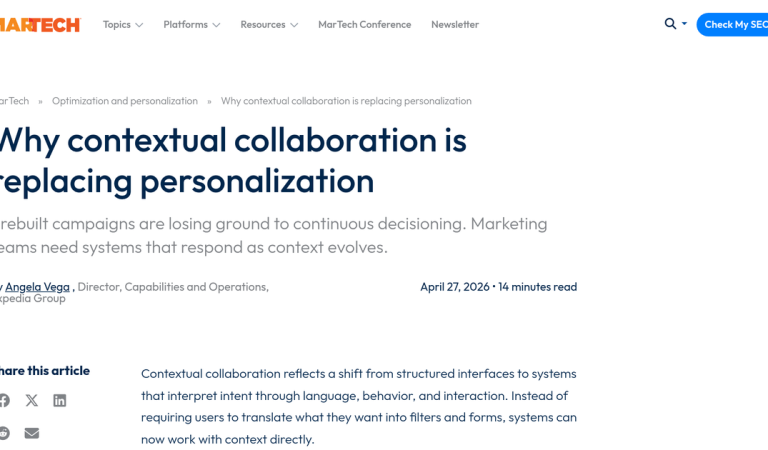Open the Topics menu
The height and width of the screenshot is (450, 768).
coord(117,24)
